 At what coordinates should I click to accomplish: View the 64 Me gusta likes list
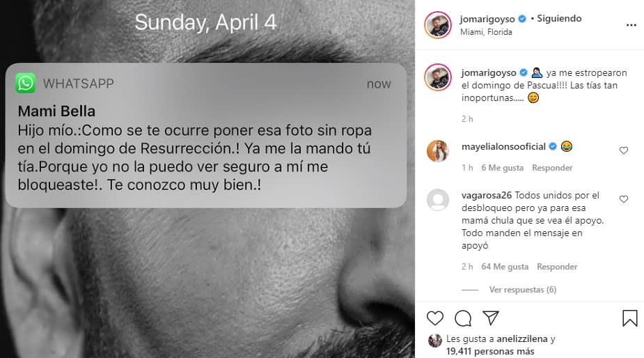click(505, 267)
